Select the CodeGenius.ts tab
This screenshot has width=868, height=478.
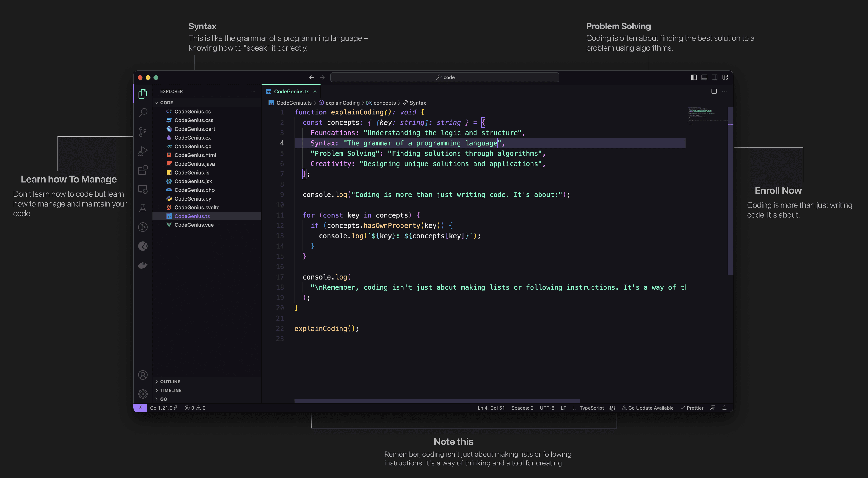[290, 91]
